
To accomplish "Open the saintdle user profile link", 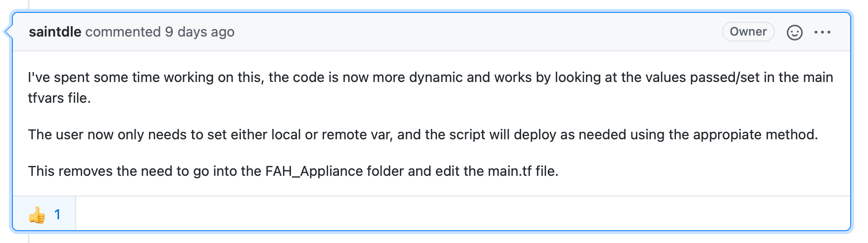I will point(55,32).
